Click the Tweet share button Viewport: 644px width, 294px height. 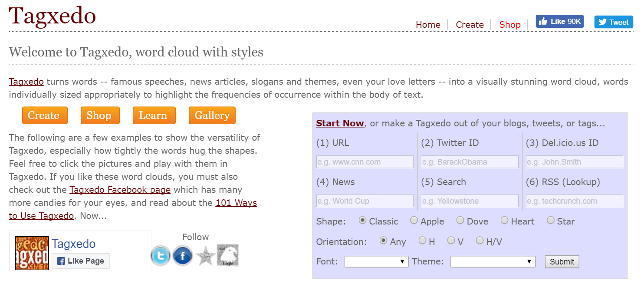point(613,21)
